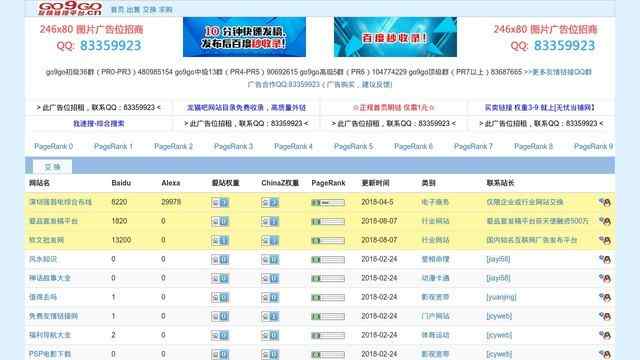The width and height of the screenshot is (640, 360).
Task: Click PageRank bar in Baidu 13200 row
Action: pos(328,240)
